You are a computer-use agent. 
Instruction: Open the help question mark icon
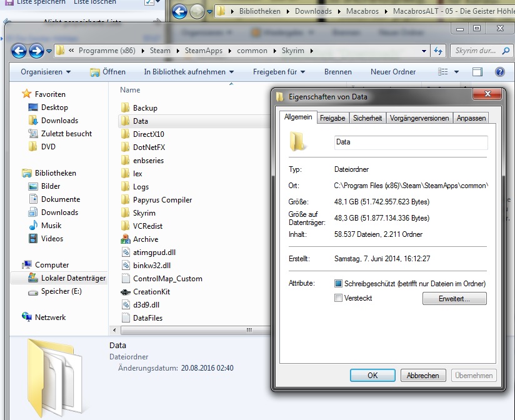click(499, 72)
